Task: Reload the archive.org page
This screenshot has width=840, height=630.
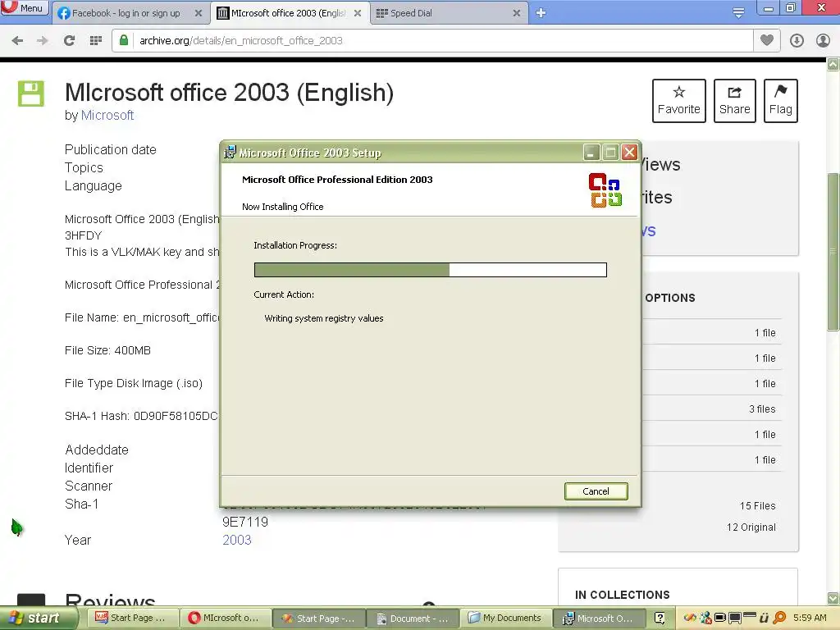Action: (x=69, y=41)
